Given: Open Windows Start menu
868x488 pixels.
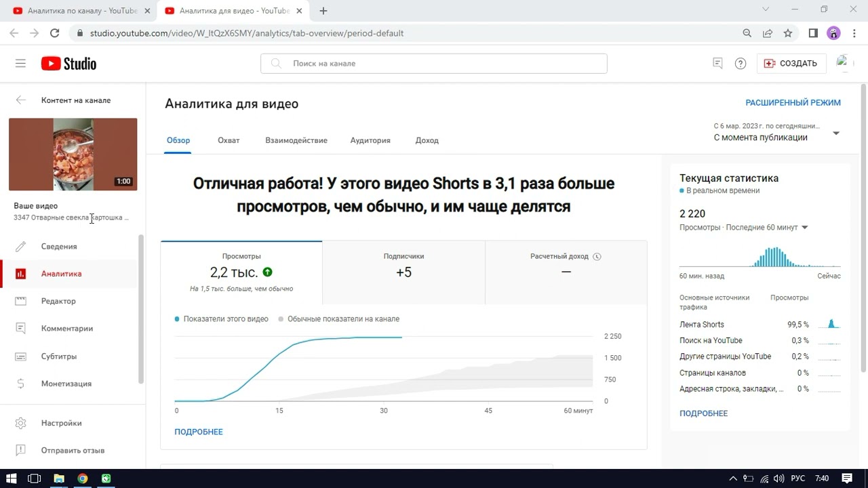Looking at the screenshot, I should 12,478.
